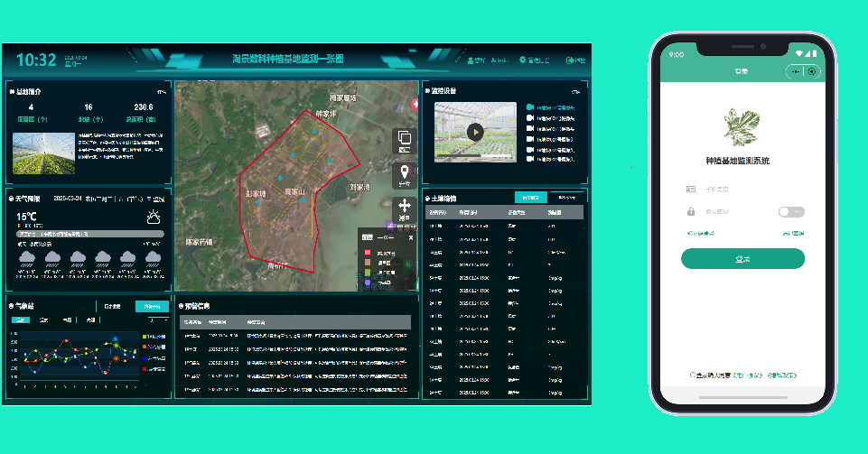Switch to the unhighlighted tab in 气象站 panel
868x454 pixels.
point(112,306)
